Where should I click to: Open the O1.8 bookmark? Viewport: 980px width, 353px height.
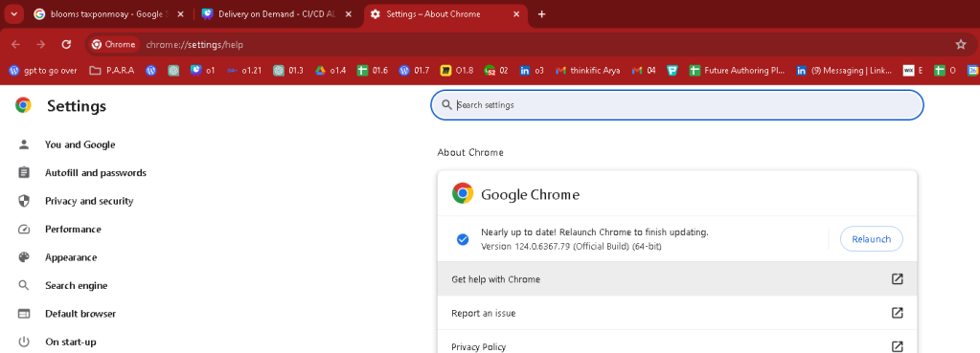click(457, 71)
